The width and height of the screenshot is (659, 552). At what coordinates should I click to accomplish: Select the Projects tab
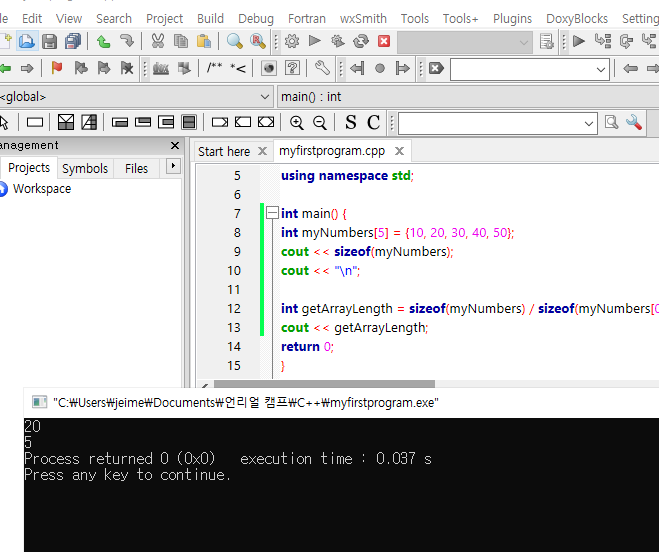point(29,167)
